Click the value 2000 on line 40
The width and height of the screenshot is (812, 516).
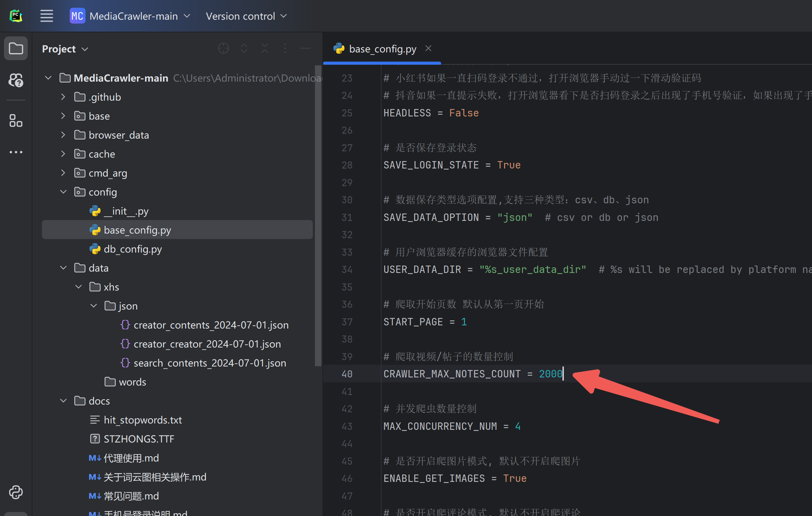(551, 374)
